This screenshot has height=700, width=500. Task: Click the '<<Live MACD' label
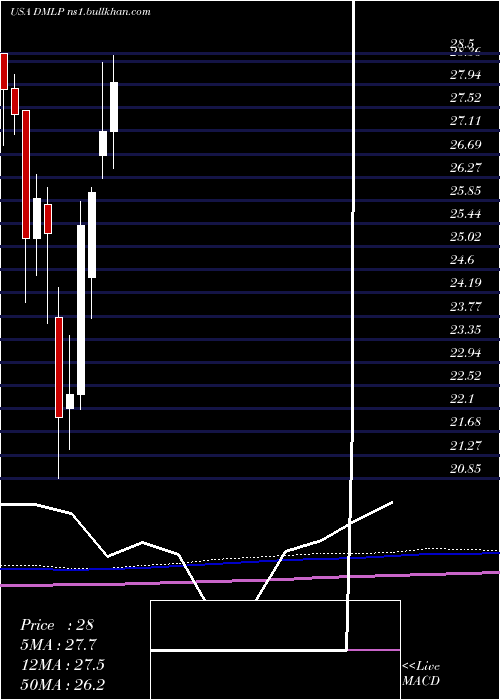click(x=421, y=674)
